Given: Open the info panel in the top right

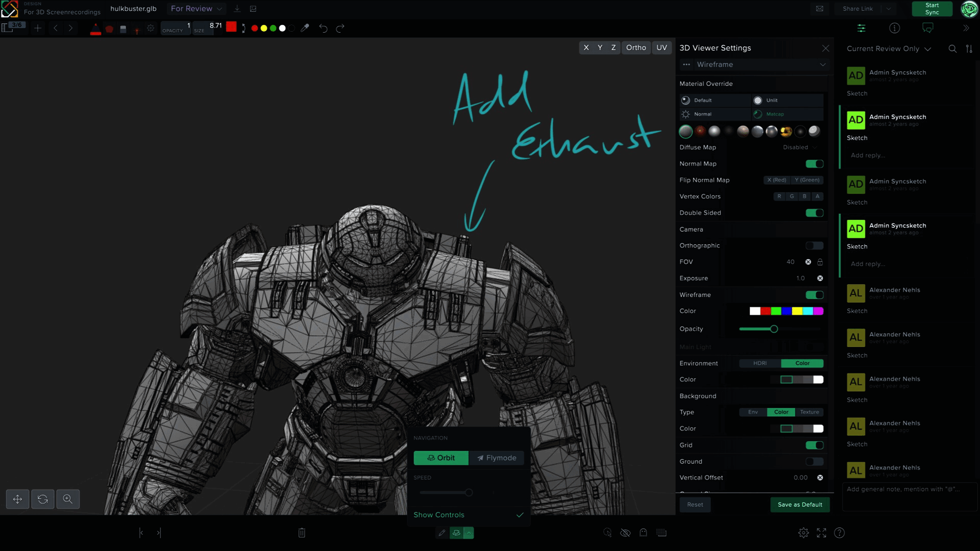Looking at the screenshot, I should point(895,28).
